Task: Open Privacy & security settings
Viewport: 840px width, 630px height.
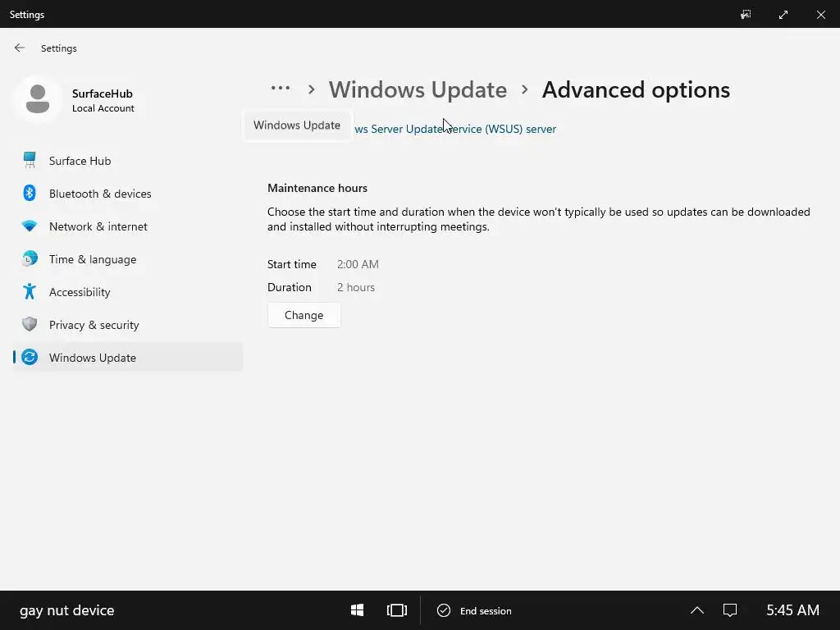Action: pos(127,325)
